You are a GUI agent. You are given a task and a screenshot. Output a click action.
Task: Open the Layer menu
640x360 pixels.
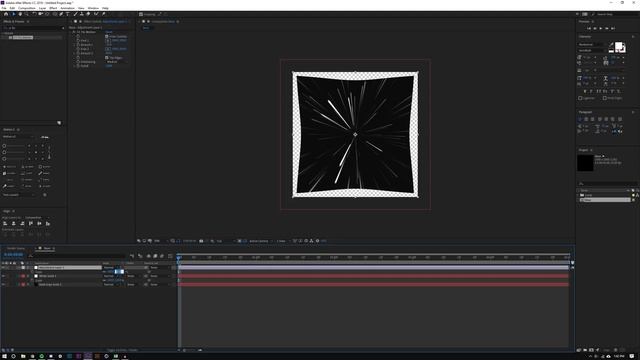[42, 8]
